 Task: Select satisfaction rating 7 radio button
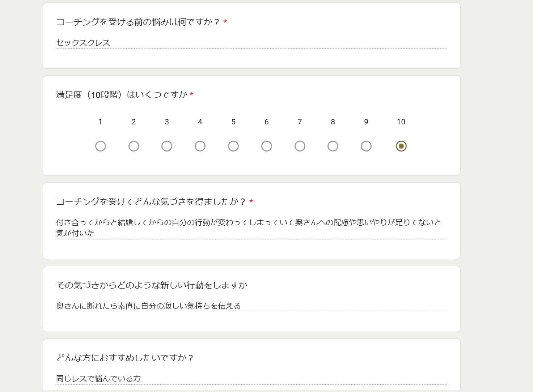[x=300, y=146]
